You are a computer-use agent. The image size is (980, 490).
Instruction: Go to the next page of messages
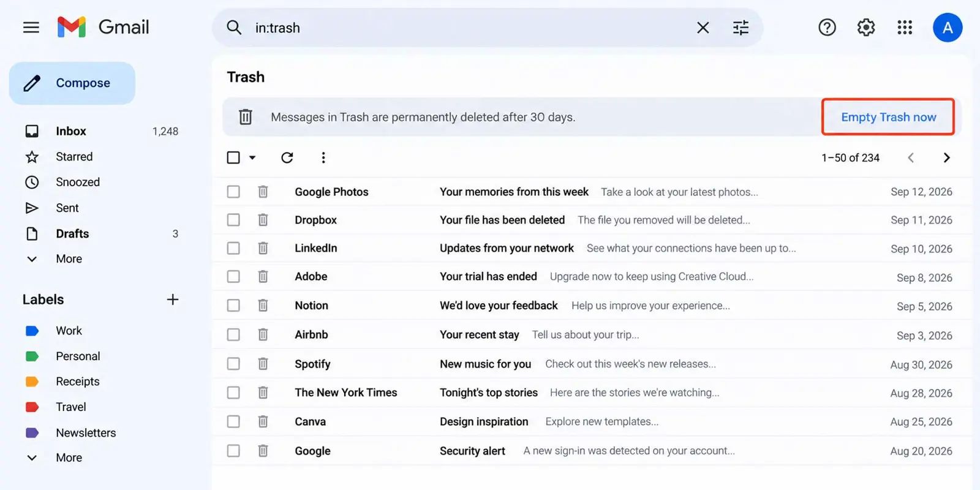pos(946,157)
